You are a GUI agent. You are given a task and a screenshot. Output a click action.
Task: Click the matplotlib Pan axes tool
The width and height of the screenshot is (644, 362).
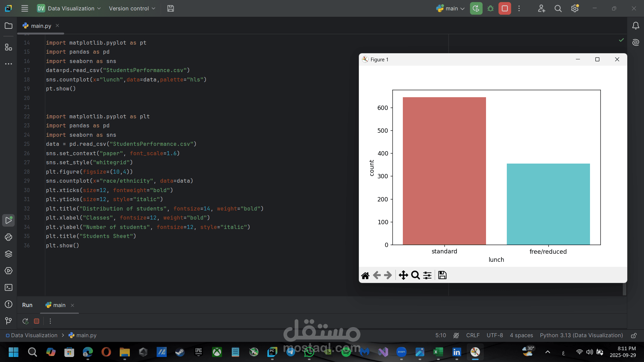click(403, 275)
